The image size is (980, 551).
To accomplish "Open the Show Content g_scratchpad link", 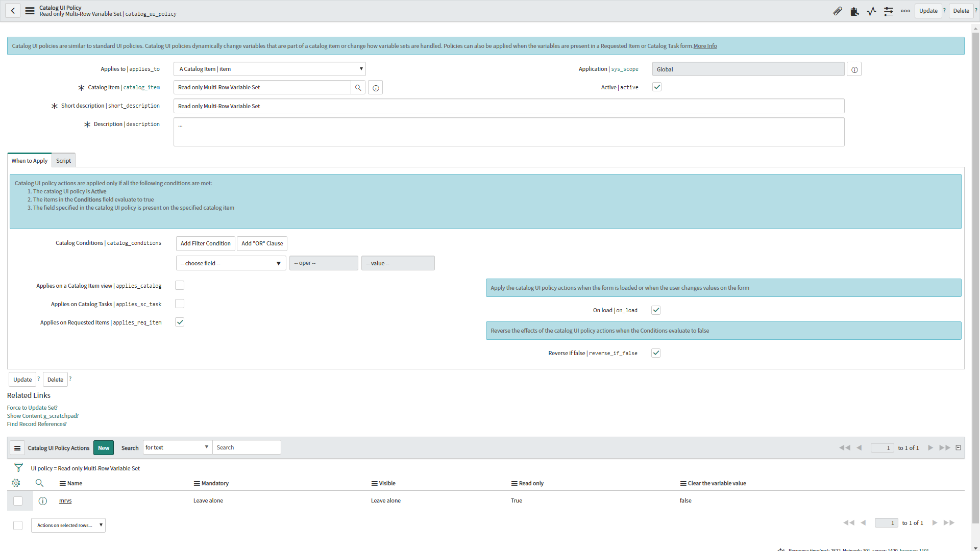I will pyautogui.click(x=43, y=416).
